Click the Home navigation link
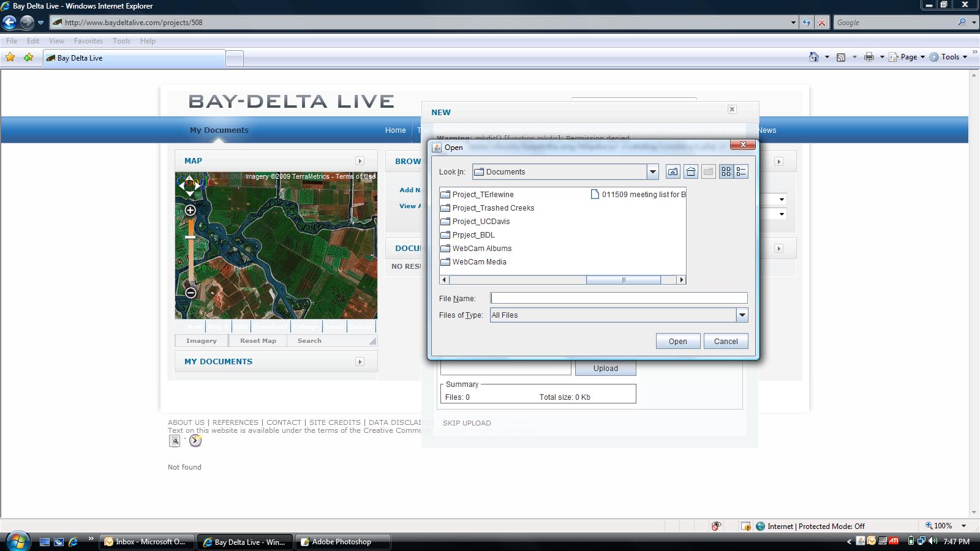The height and width of the screenshot is (551, 980). point(396,130)
